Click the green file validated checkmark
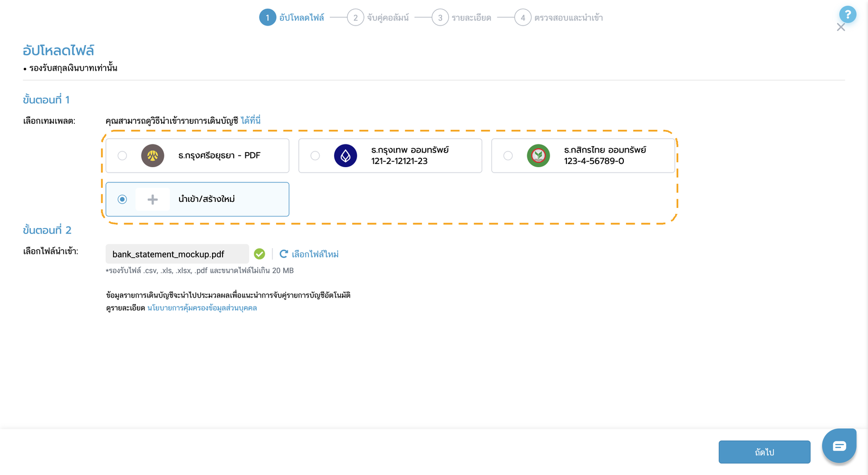The image size is (868, 475). click(259, 254)
